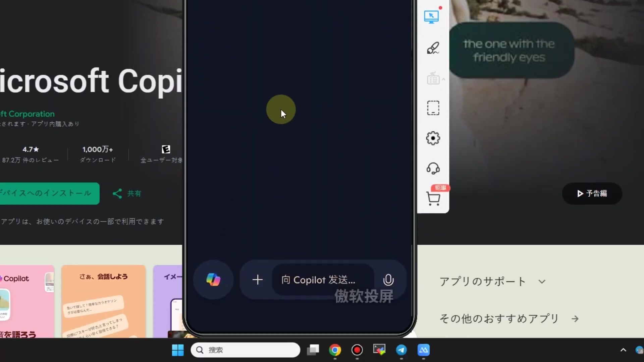Focus the Copilot message input field

[323, 280]
